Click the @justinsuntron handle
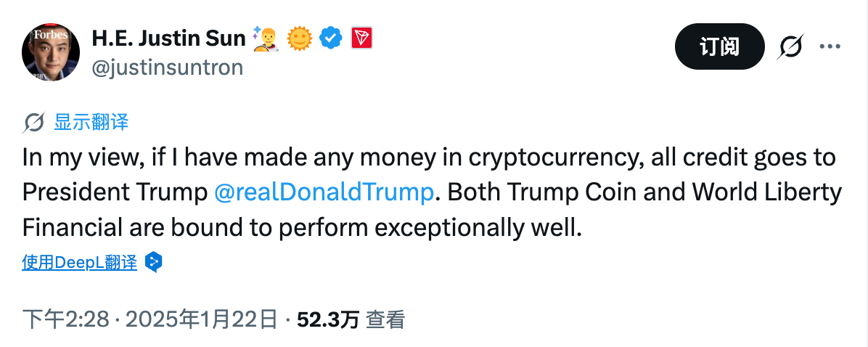 tap(168, 68)
